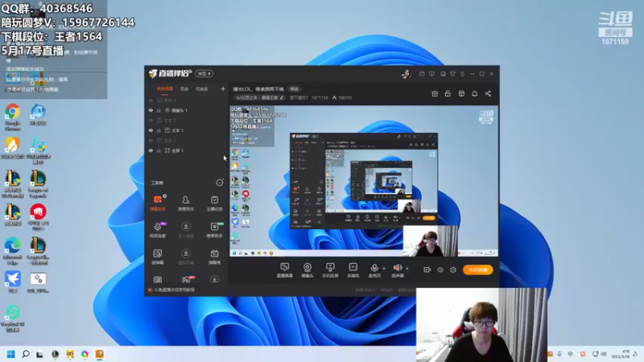This screenshot has height=362, width=644.
Task: Toggle the lock on 全屏 1 source
Action: pos(159,150)
